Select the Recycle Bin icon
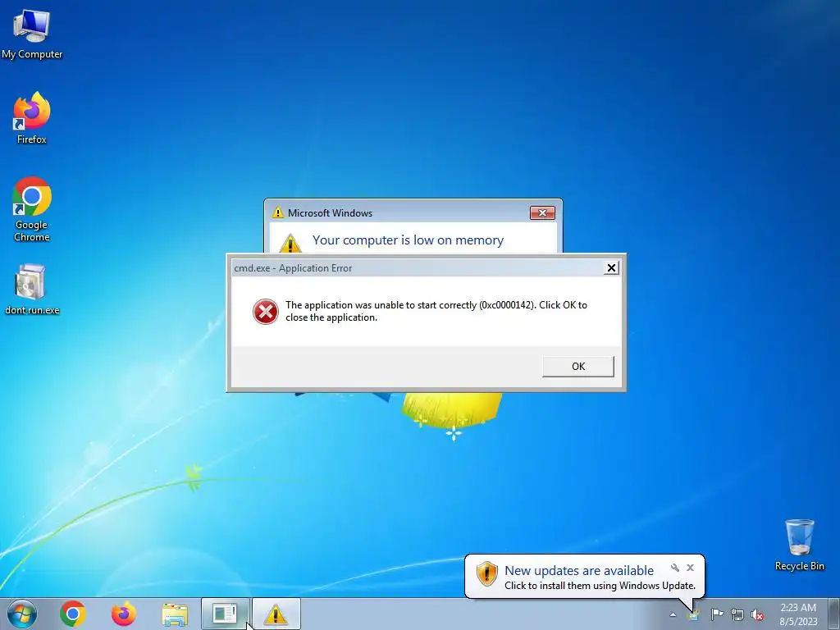Viewport: 840px width, 630px height. [x=799, y=545]
